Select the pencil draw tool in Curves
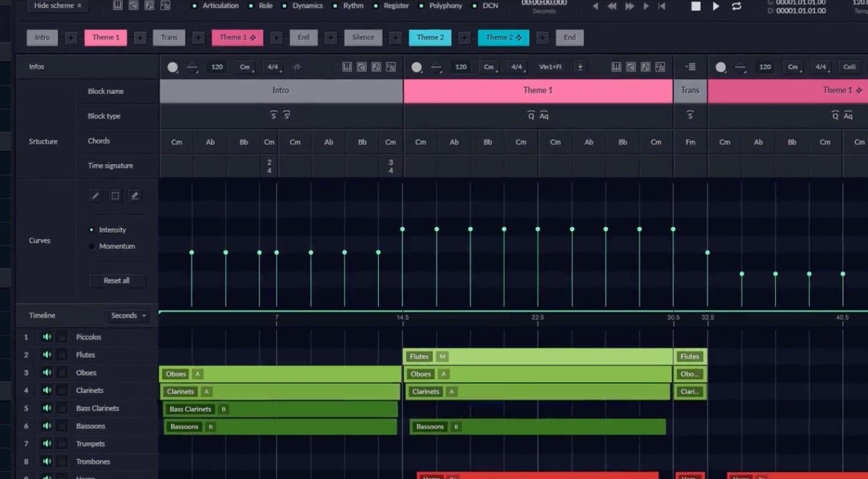Image resolution: width=868 pixels, height=479 pixels. tap(96, 196)
